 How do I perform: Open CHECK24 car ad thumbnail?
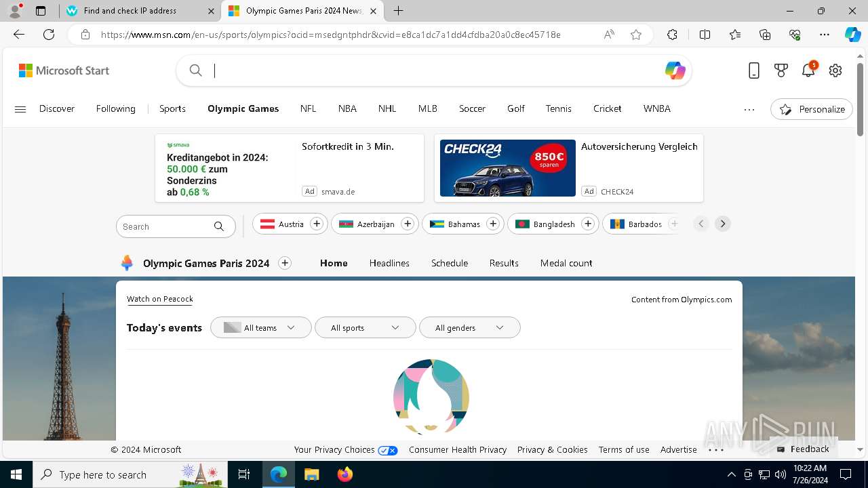pos(508,168)
